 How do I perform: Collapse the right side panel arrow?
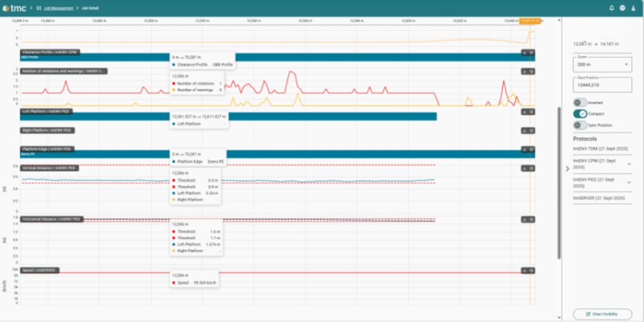click(567, 168)
